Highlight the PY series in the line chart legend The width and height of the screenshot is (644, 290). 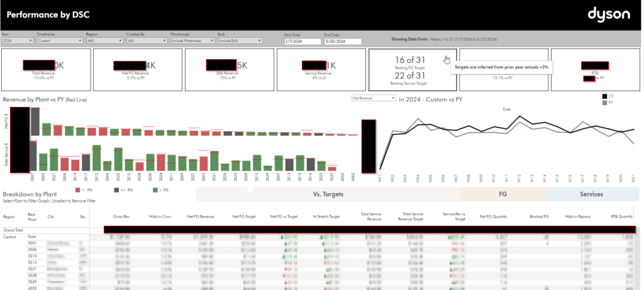[x=605, y=102]
